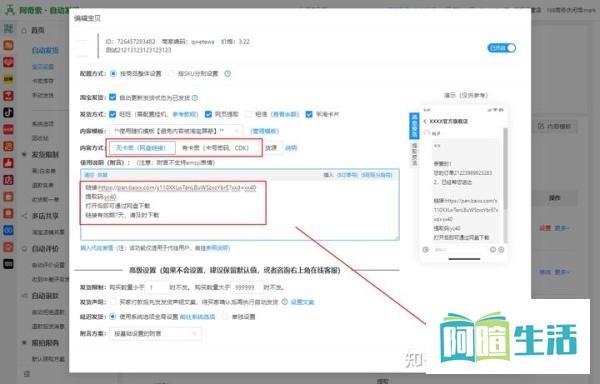Open the grid apps icon atop left strip

8,28
